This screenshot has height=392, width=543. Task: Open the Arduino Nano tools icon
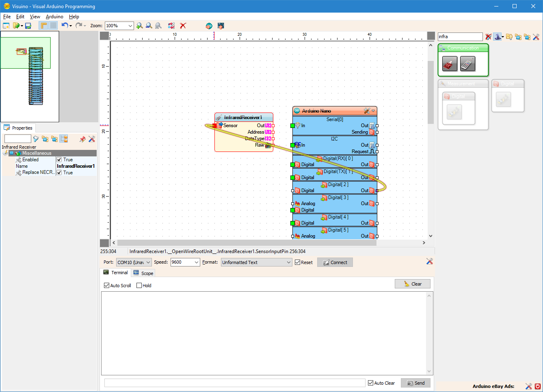pos(367,111)
